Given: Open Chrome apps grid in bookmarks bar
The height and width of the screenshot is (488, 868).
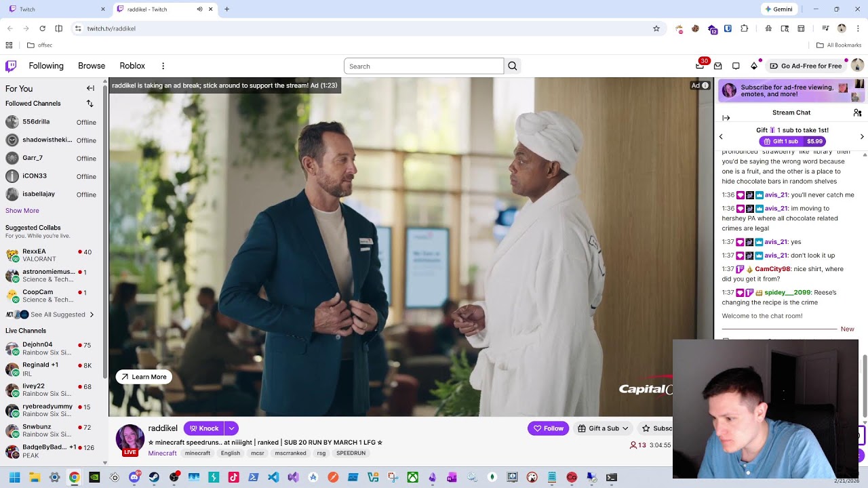Looking at the screenshot, I should [9, 45].
